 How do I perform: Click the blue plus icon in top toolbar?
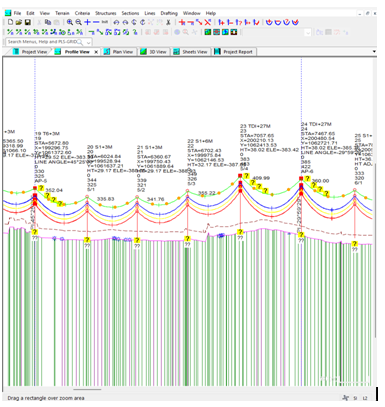[x=87, y=22]
